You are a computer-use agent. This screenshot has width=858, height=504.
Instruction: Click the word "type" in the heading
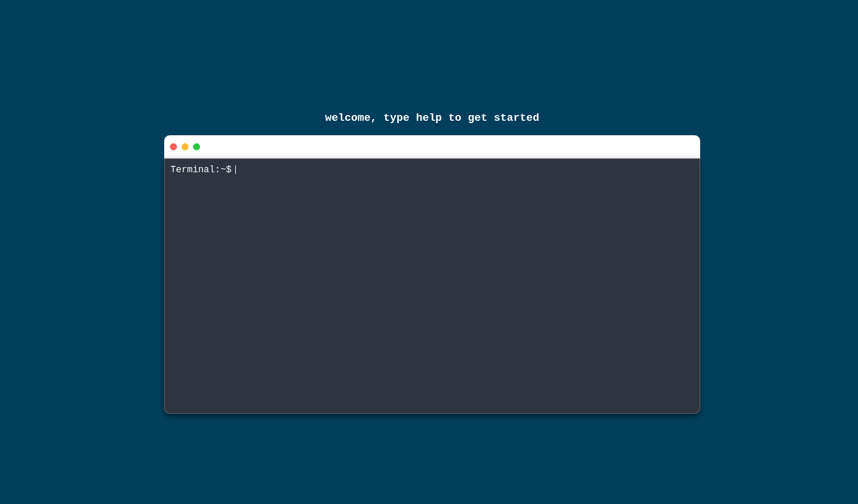click(396, 117)
